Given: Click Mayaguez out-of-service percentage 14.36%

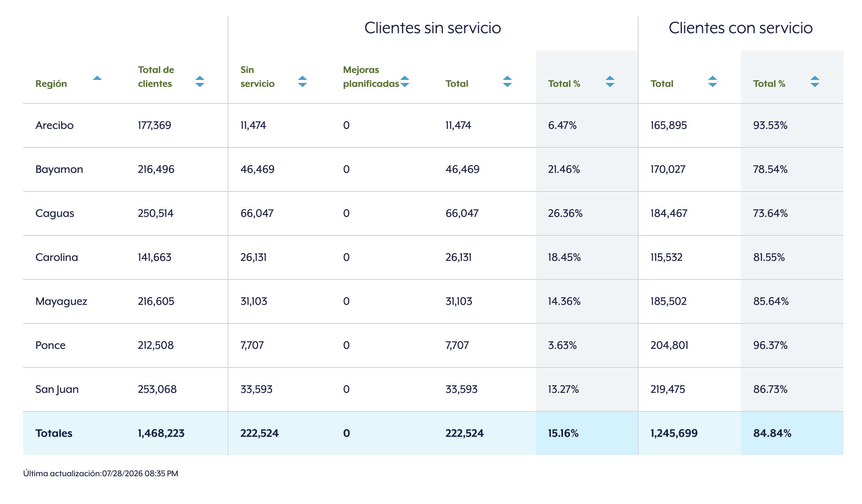Looking at the screenshot, I should coord(565,301).
